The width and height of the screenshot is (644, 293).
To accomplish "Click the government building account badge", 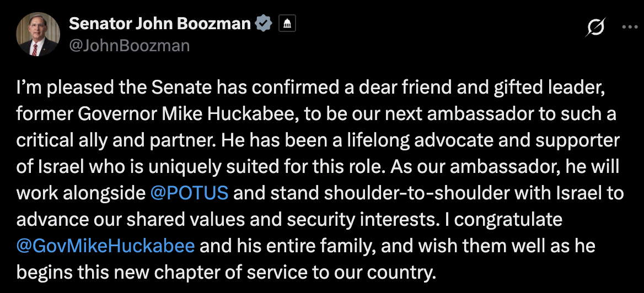I will (287, 23).
